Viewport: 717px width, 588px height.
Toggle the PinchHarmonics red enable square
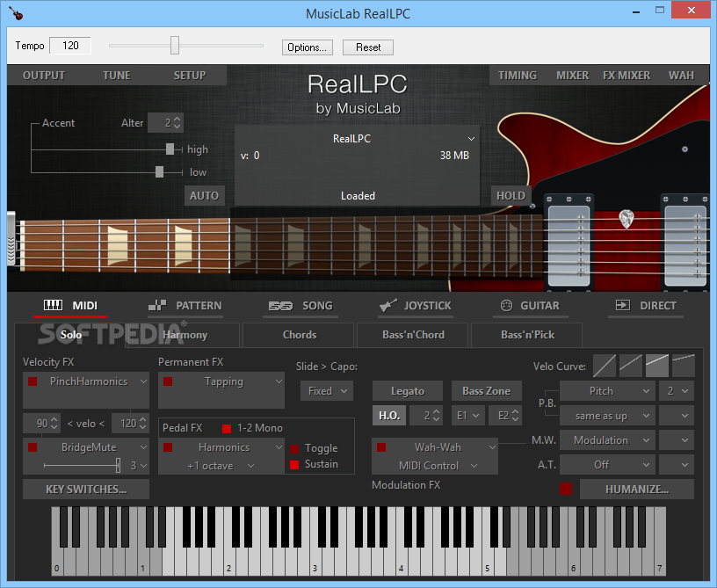pos(33,381)
